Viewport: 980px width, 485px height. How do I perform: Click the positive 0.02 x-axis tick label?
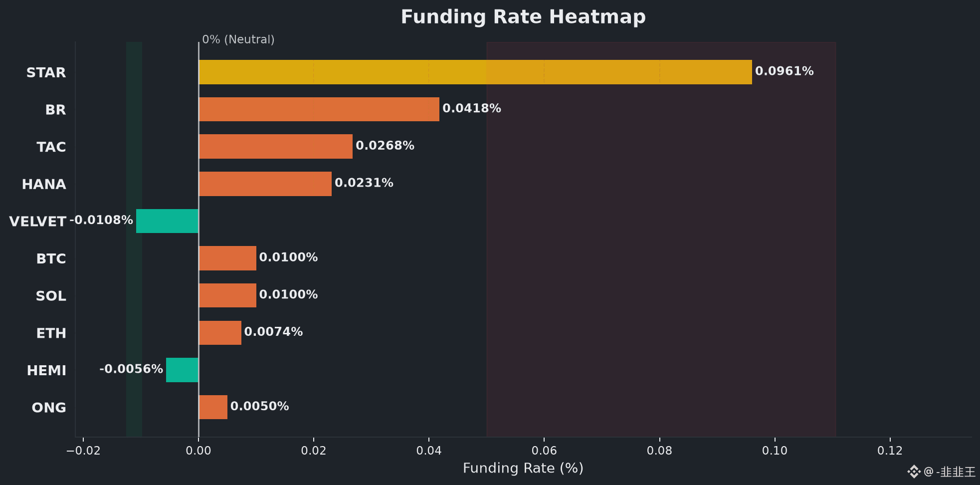(314, 451)
